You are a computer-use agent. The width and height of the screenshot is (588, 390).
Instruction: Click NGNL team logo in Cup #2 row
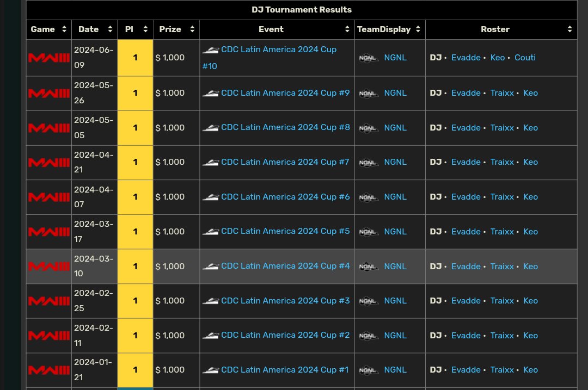pos(368,336)
